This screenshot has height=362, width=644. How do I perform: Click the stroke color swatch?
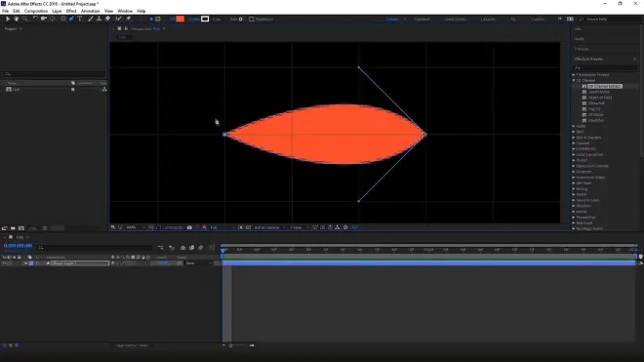point(205,19)
